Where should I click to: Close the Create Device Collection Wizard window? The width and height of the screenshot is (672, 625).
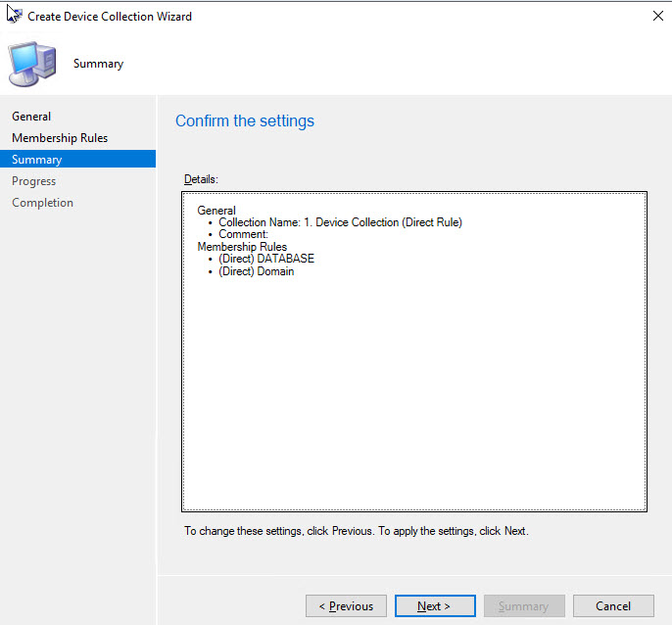655,17
